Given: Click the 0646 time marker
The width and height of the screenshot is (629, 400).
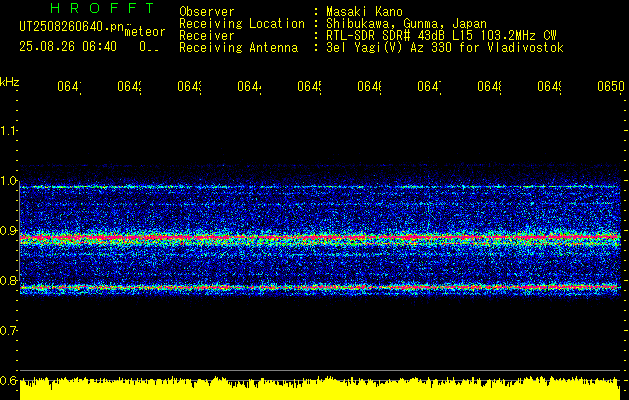Looking at the screenshot, I should click(369, 87).
